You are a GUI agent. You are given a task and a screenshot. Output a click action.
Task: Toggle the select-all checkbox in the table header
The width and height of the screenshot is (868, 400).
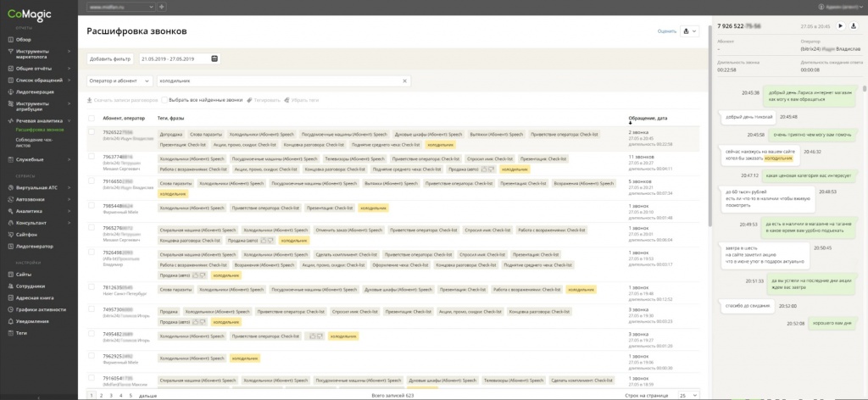92,118
